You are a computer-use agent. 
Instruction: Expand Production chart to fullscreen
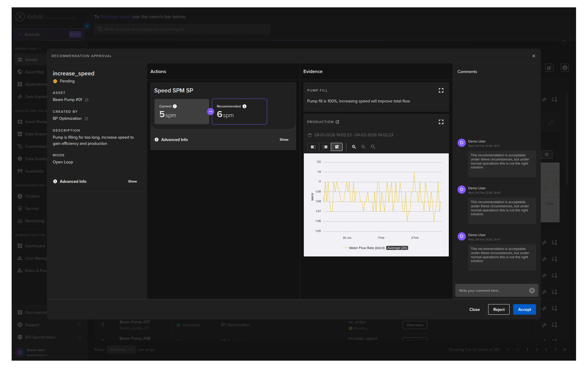(x=441, y=122)
